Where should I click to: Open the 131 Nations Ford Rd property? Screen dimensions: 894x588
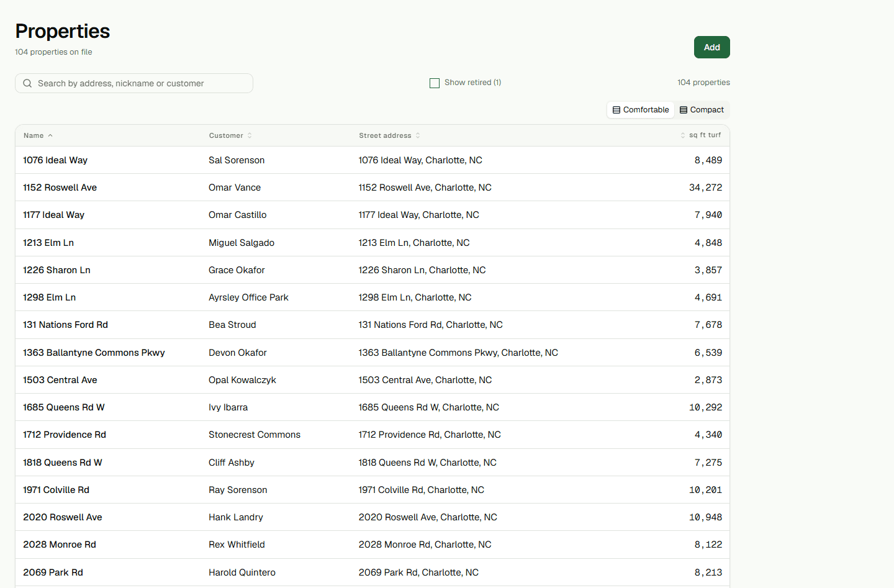pyautogui.click(x=372, y=325)
